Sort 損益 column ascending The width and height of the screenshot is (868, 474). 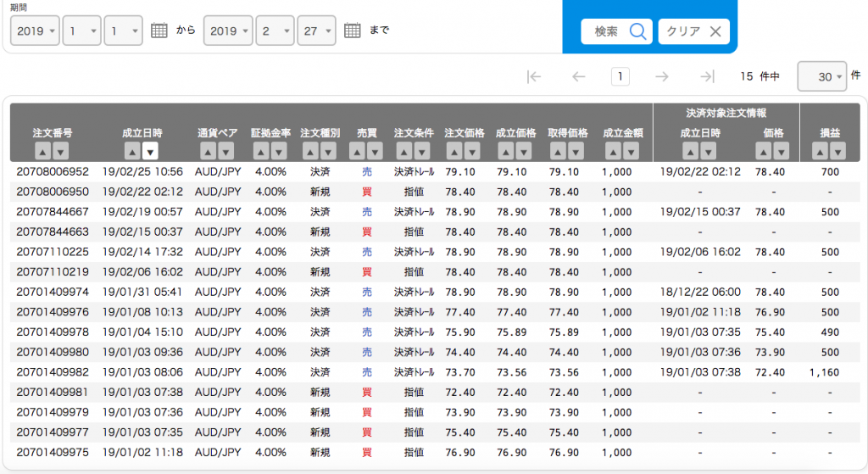point(821,151)
